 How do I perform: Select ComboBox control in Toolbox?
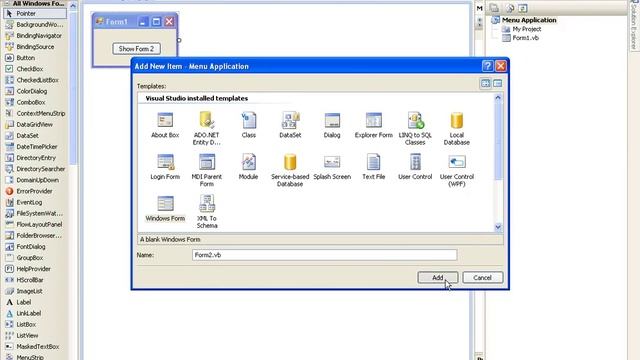pyautogui.click(x=35, y=102)
